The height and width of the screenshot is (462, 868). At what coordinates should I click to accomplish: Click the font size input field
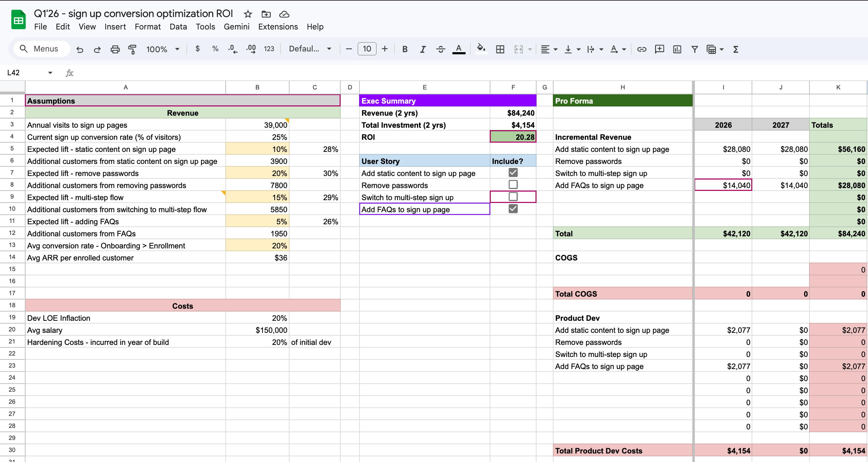pyautogui.click(x=367, y=49)
